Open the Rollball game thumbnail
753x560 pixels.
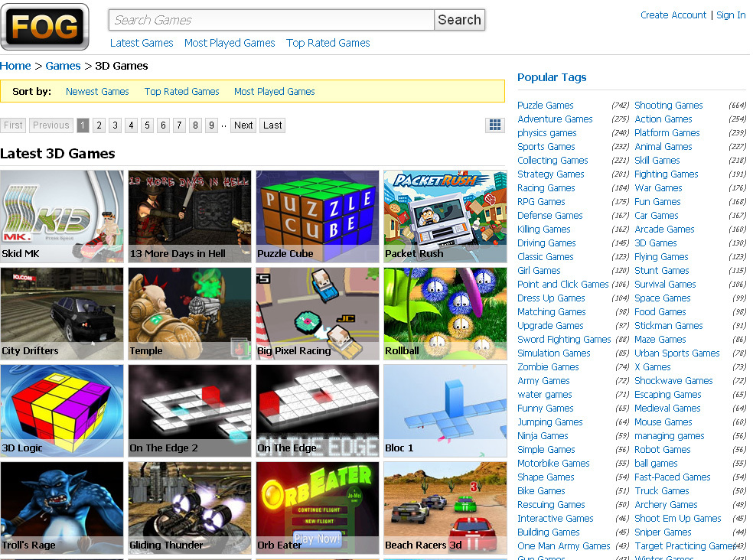[x=445, y=314]
